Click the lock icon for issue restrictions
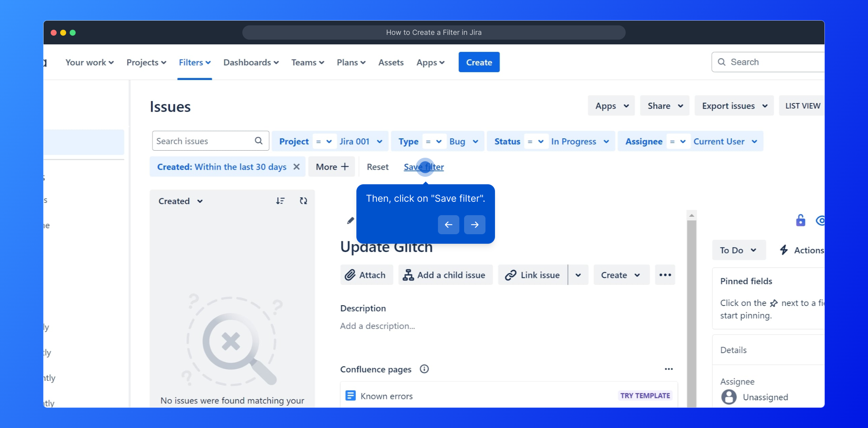The width and height of the screenshot is (868, 428). tap(800, 220)
